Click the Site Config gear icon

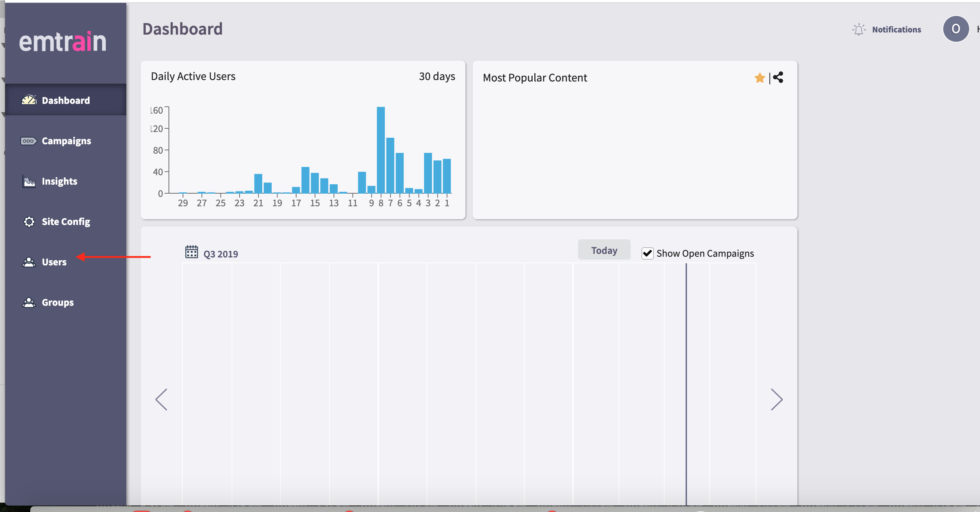[x=29, y=222]
